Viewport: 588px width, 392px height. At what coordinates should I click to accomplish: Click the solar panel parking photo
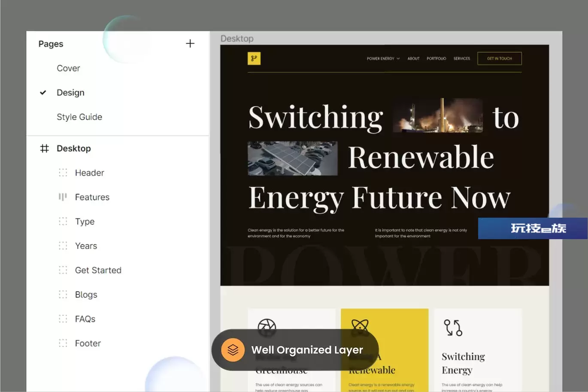[293, 158]
